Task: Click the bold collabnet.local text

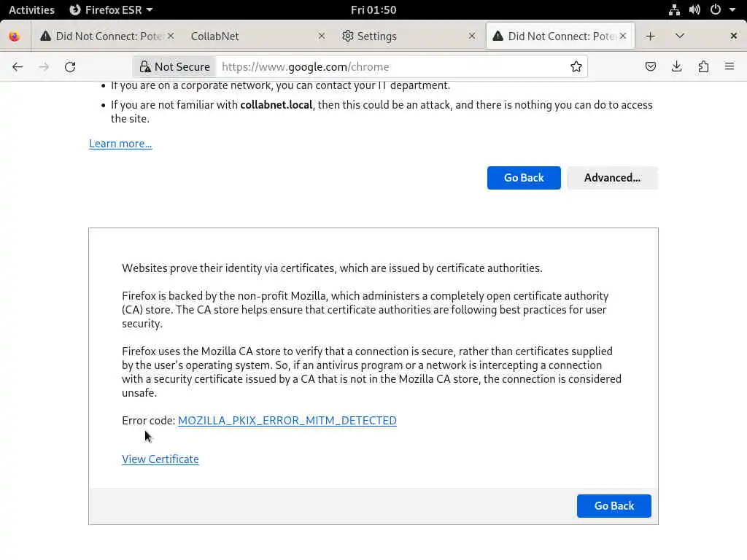Action: coord(276,105)
